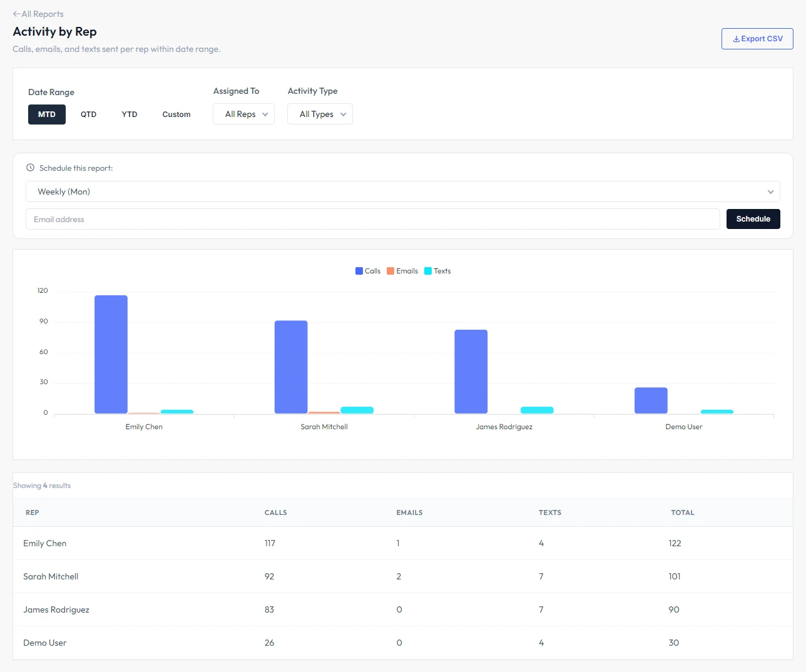Image resolution: width=806 pixels, height=672 pixels.
Task: Toggle the Calls legend swatch
Action: coord(359,271)
